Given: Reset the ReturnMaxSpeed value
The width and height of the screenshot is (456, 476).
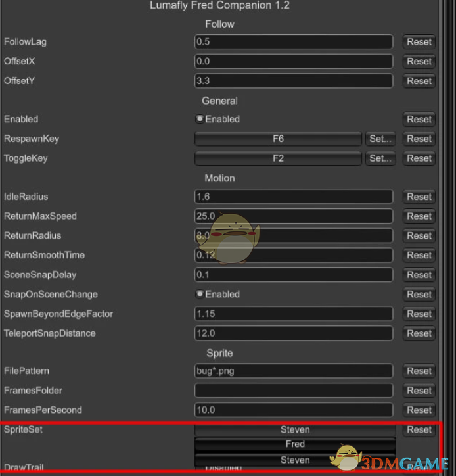Looking at the screenshot, I should coord(419,216).
